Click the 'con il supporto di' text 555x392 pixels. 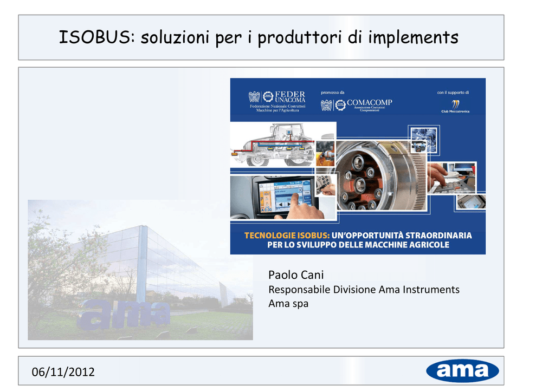453,93
